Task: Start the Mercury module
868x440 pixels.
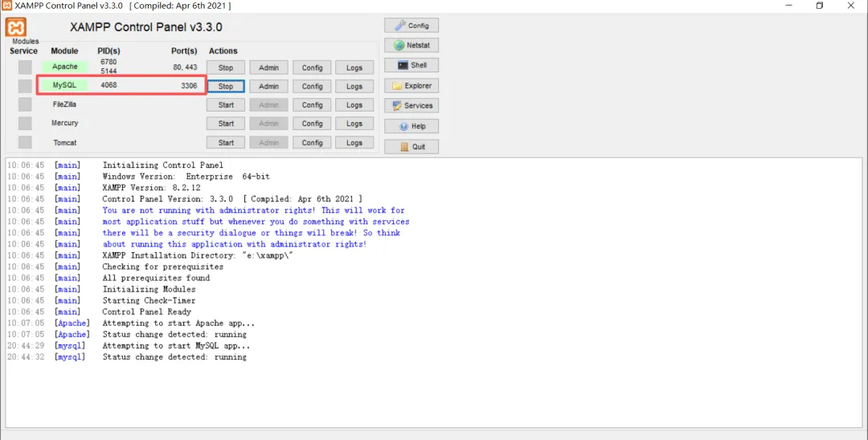Action: point(225,124)
